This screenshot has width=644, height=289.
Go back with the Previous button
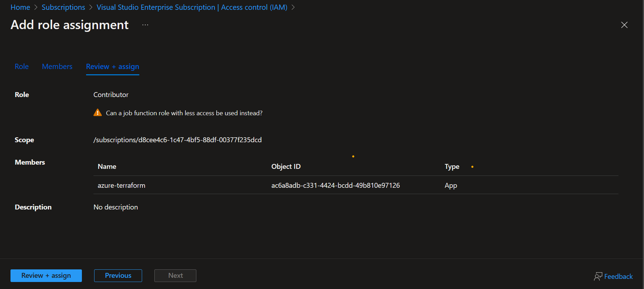pyautogui.click(x=118, y=276)
